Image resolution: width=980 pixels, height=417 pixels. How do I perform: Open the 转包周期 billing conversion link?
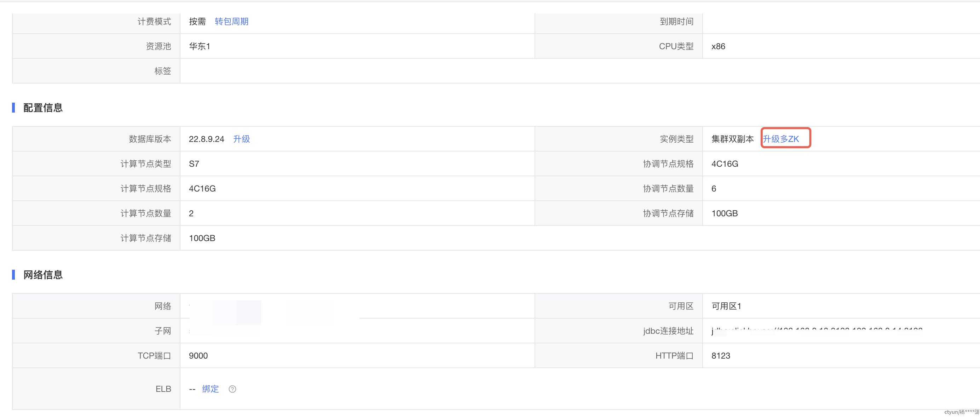point(231,21)
